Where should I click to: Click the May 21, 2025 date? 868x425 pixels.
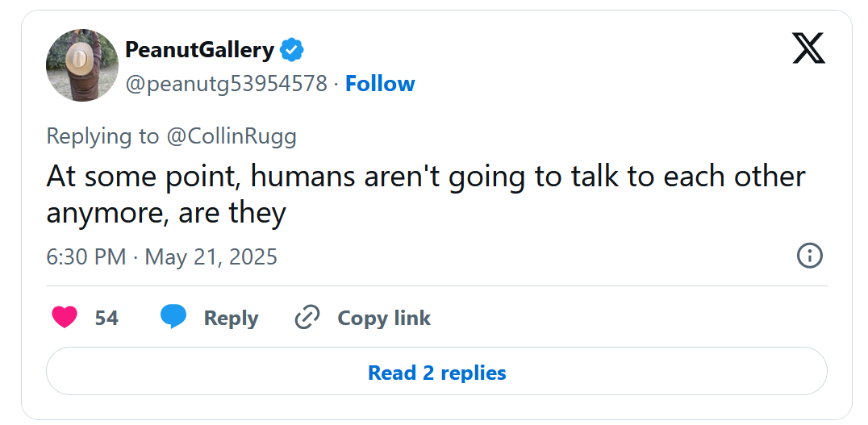click(211, 257)
